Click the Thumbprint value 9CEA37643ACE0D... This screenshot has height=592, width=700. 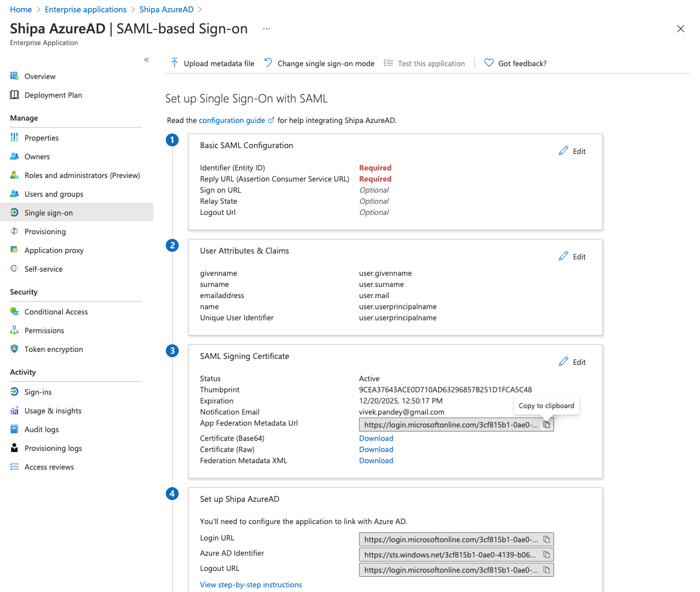(446, 389)
